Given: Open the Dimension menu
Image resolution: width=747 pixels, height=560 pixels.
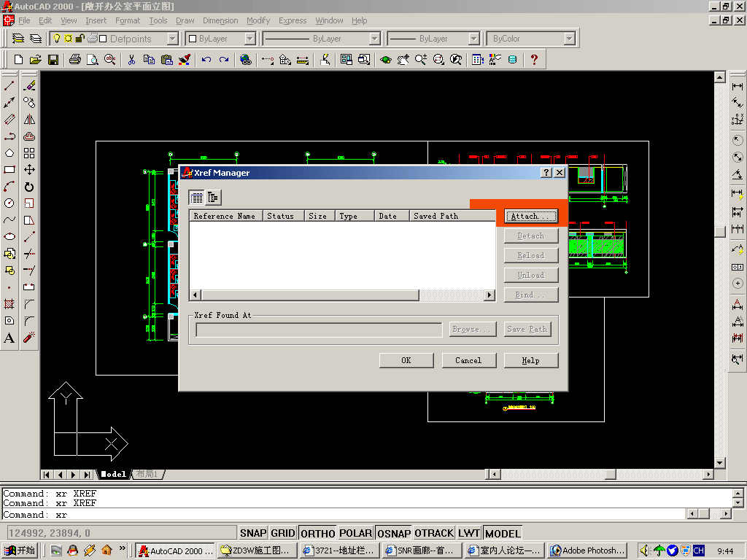Looking at the screenshot, I should point(220,20).
